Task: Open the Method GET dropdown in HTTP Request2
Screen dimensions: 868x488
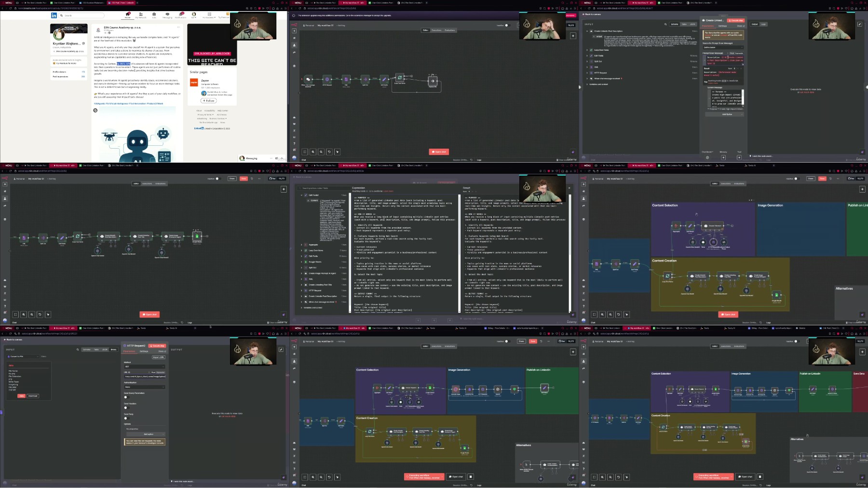Action: tap(145, 366)
